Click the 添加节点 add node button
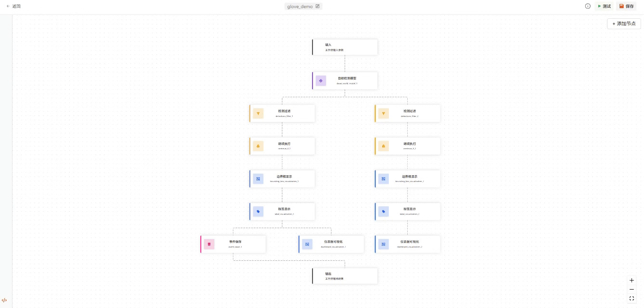This screenshot has width=644, height=308. [624, 24]
